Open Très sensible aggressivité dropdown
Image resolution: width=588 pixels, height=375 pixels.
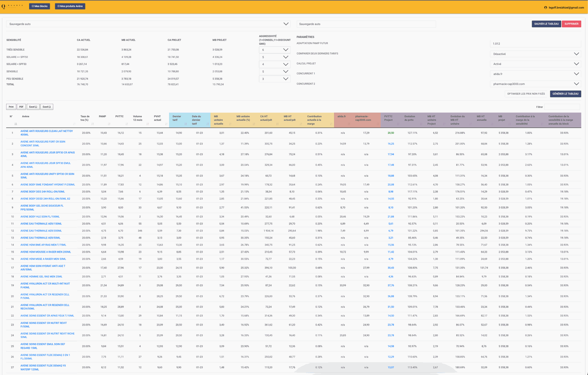[274, 50]
